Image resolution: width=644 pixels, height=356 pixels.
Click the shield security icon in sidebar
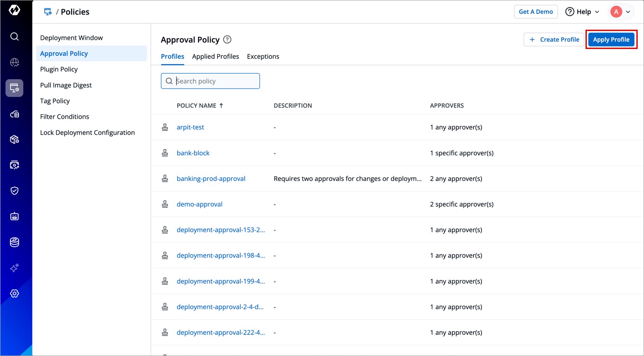click(x=14, y=191)
